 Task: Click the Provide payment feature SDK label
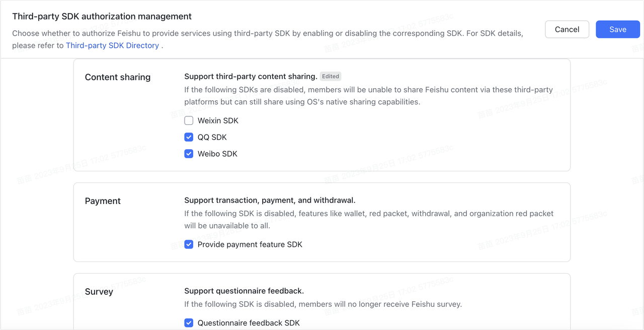pyautogui.click(x=249, y=244)
